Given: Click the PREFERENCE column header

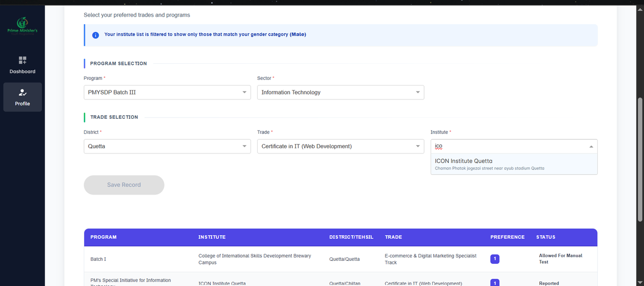Looking at the screenshot, I should pos(507,237).
